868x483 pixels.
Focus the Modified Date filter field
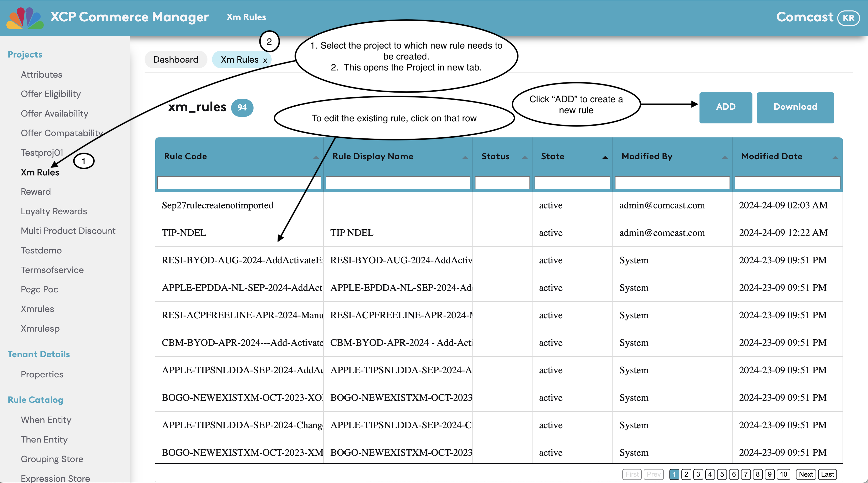(787, 183)
